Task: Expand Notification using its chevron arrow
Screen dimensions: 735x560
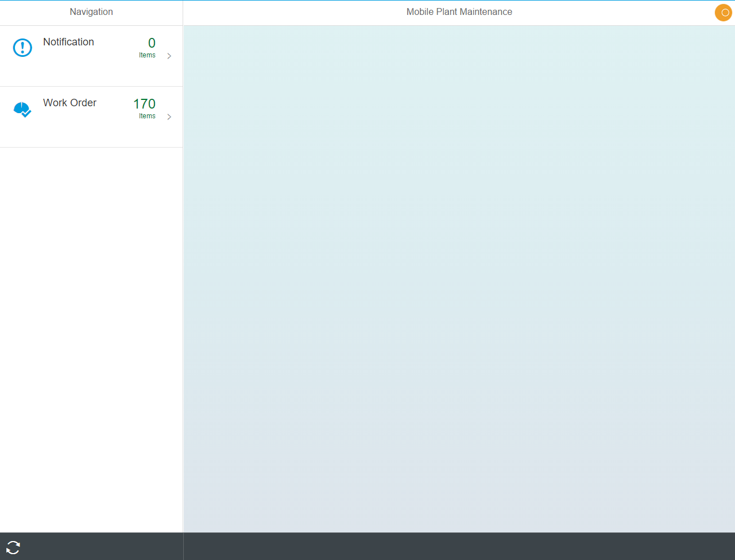Action: (169, 56)
